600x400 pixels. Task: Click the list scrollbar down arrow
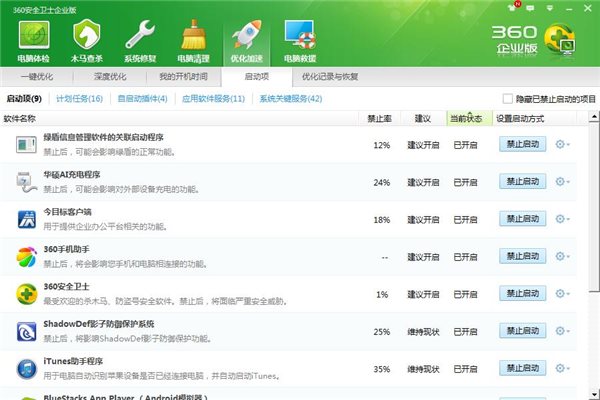594,394
